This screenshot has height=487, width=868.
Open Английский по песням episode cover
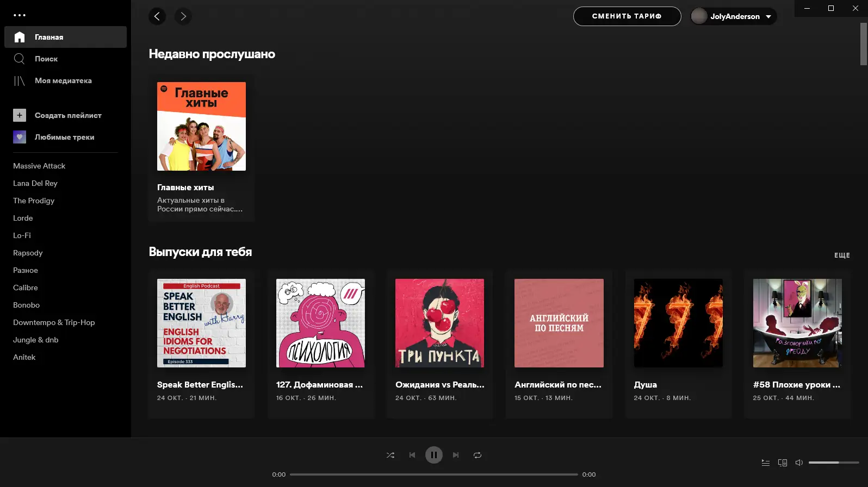[559, 323]
